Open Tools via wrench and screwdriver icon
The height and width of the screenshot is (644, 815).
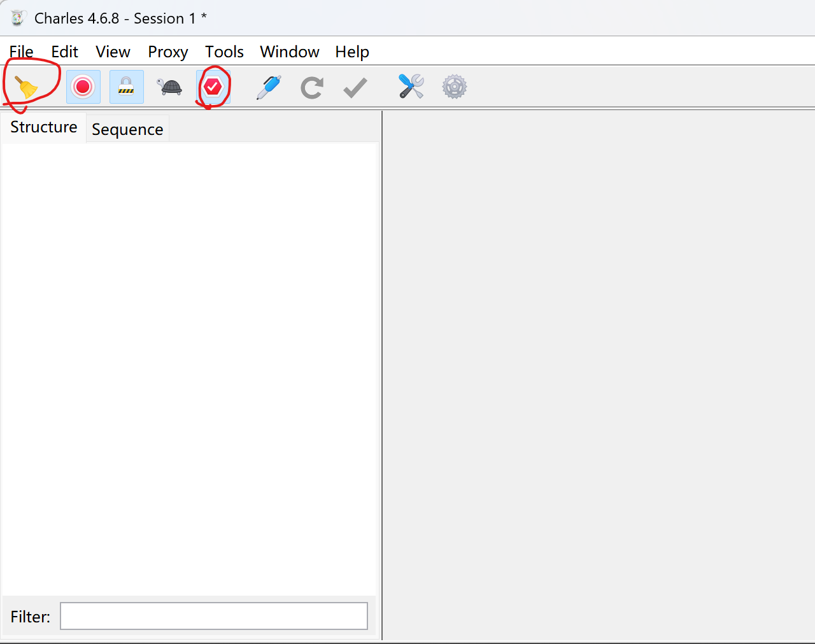(x=411, y=87)
